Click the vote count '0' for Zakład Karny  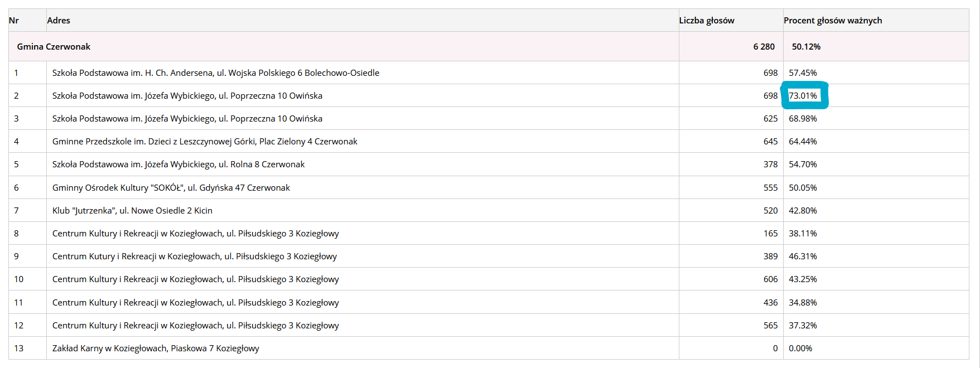point(775,348)
